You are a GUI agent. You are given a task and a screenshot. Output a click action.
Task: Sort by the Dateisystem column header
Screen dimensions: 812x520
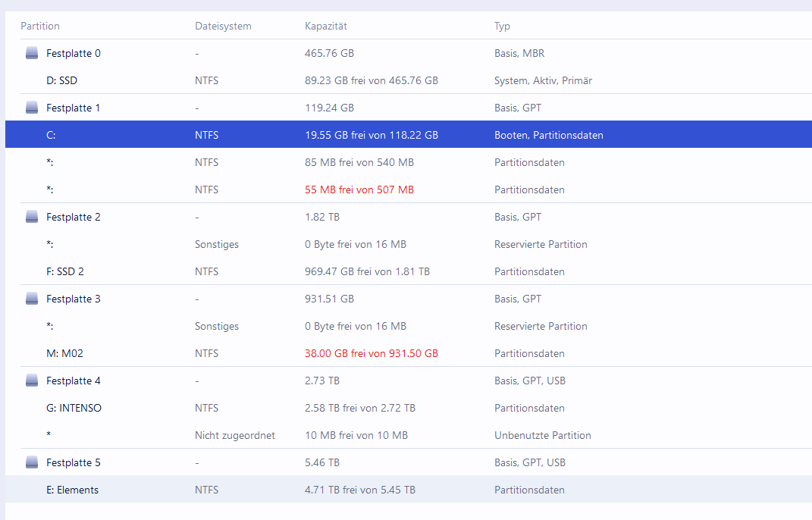coord(223,26)
